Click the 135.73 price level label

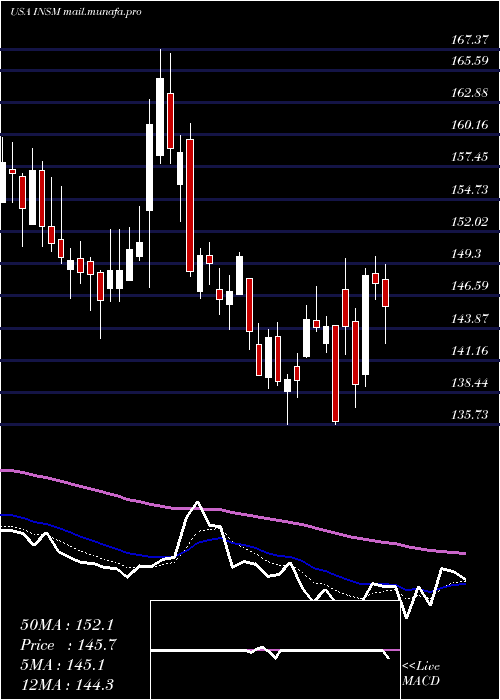[x=469, y=415]
